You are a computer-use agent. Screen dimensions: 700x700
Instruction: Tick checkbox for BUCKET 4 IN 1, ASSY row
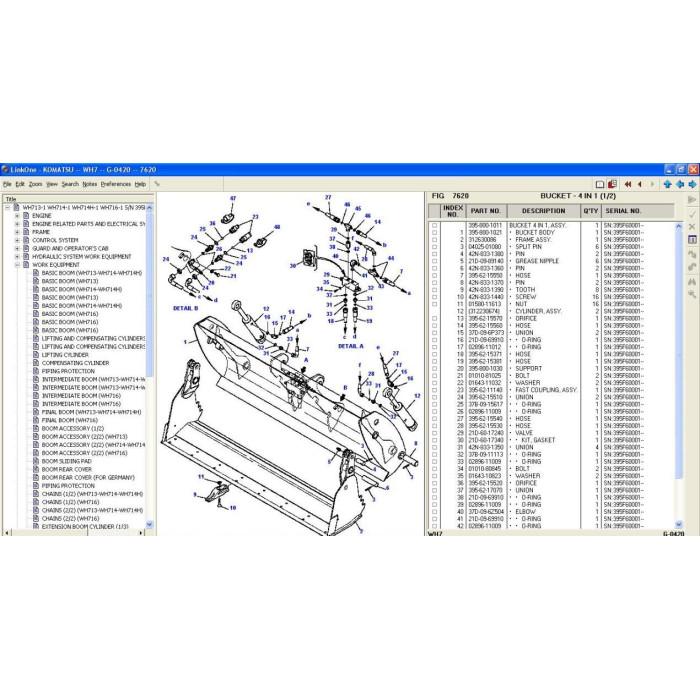(x=434, y=225)
